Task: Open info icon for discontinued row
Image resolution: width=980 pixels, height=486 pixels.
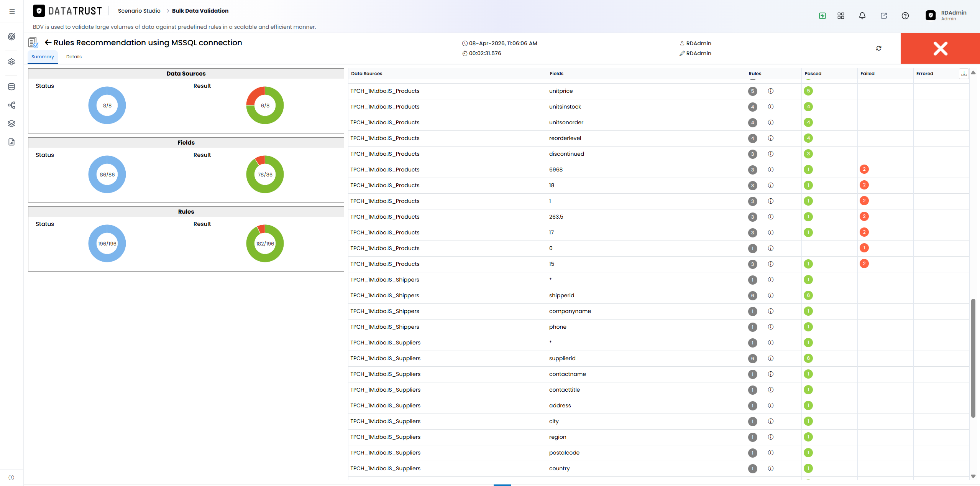Action: [771, 154]
